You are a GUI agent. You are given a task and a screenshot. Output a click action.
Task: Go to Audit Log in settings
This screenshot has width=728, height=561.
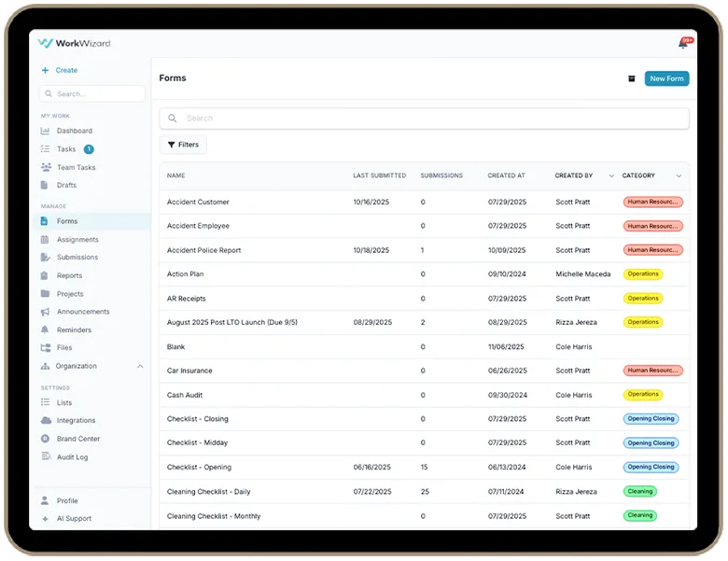click(x=72, y=456)
